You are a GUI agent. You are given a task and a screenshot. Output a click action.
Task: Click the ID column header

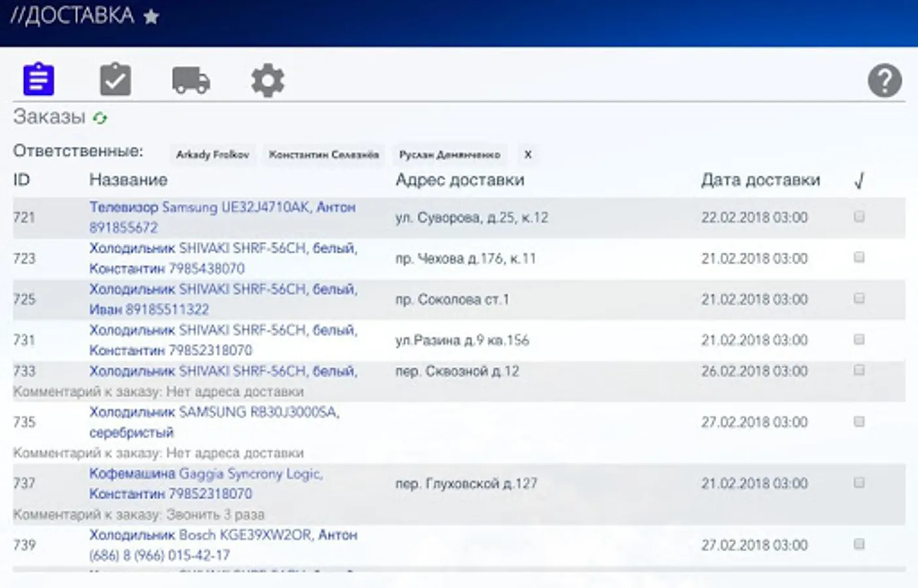(x=22, y=180)
